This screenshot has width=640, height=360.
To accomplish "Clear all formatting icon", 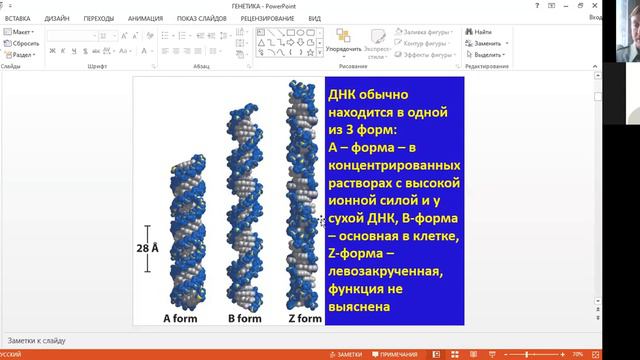I will [150, 36].
